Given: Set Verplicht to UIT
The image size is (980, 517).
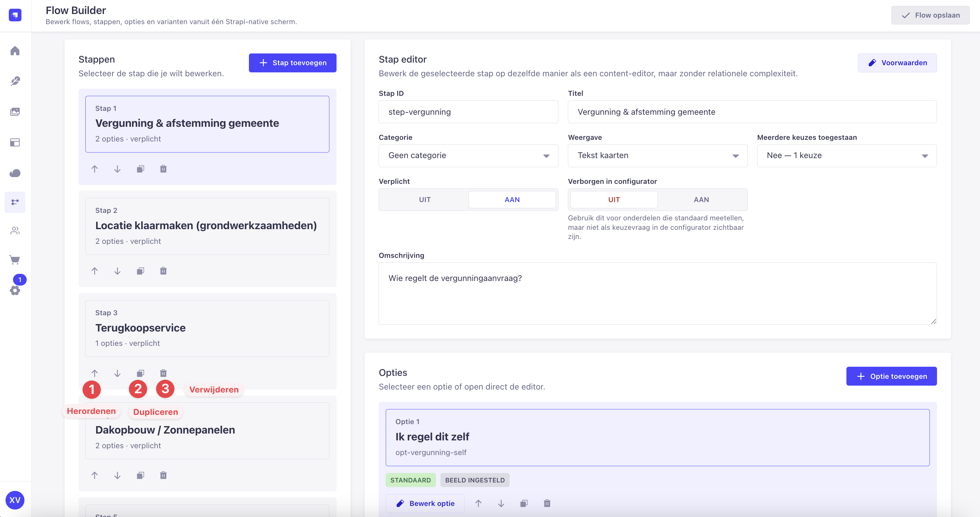Looking at the screenshot, I should (x=425, y=199).
